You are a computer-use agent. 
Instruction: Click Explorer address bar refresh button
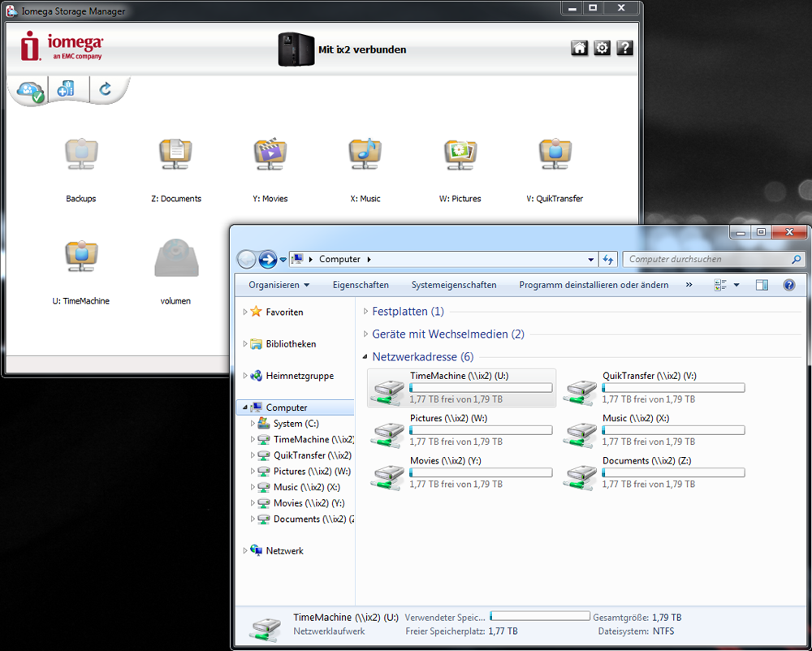pos(608,259)
